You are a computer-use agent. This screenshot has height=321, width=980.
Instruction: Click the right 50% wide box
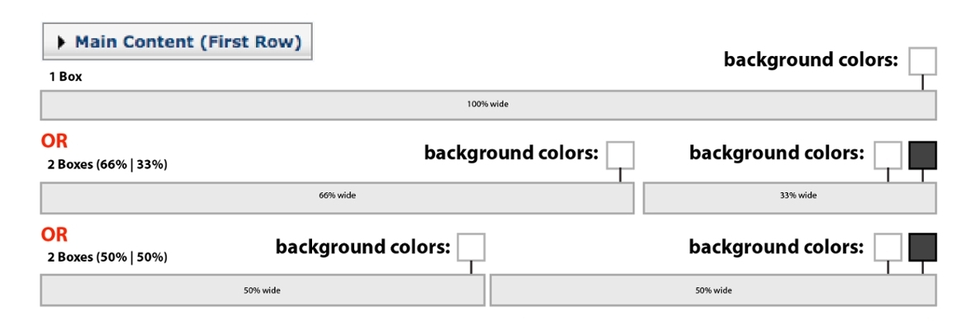(x=713, y=290)
